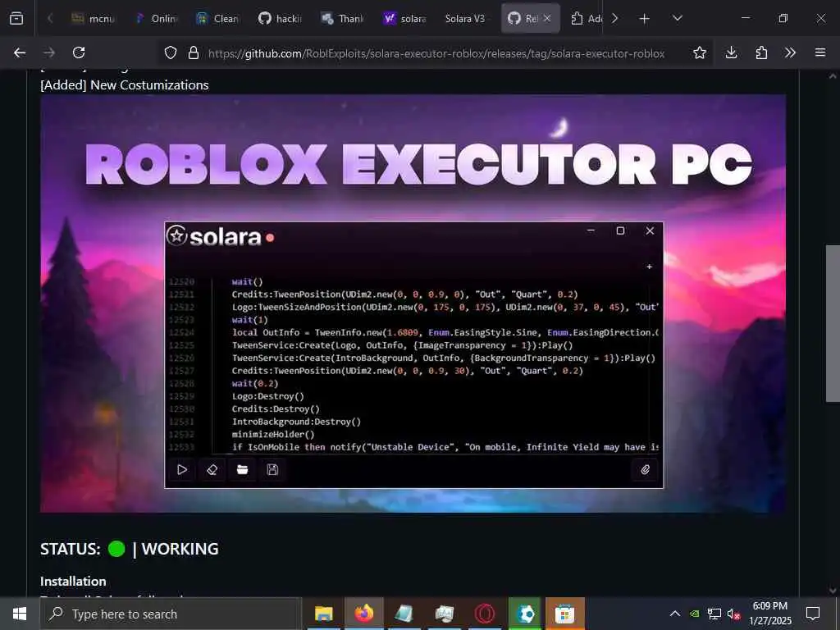Image resolution: width=840 pixels, height=630 pixels.
Task: Open File Explorer from the taskbar
Action: pyautogui.click(x=323, y=614)
